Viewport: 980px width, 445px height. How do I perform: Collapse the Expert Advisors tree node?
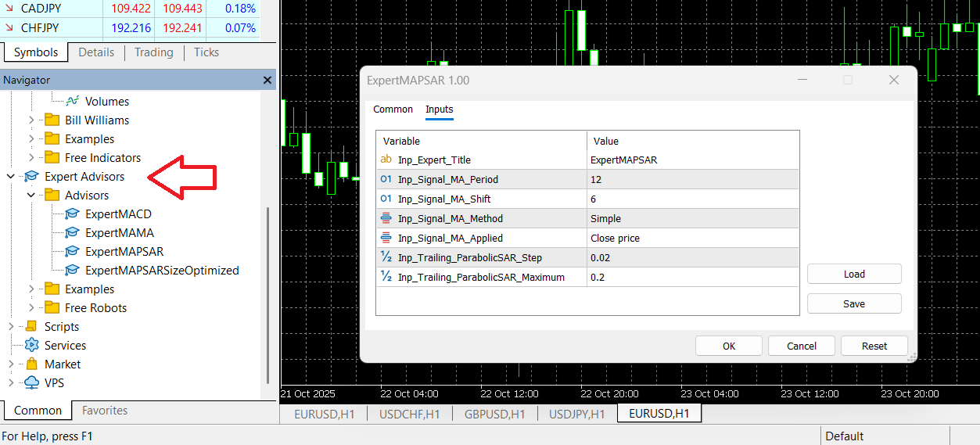[x=11, y=176]
